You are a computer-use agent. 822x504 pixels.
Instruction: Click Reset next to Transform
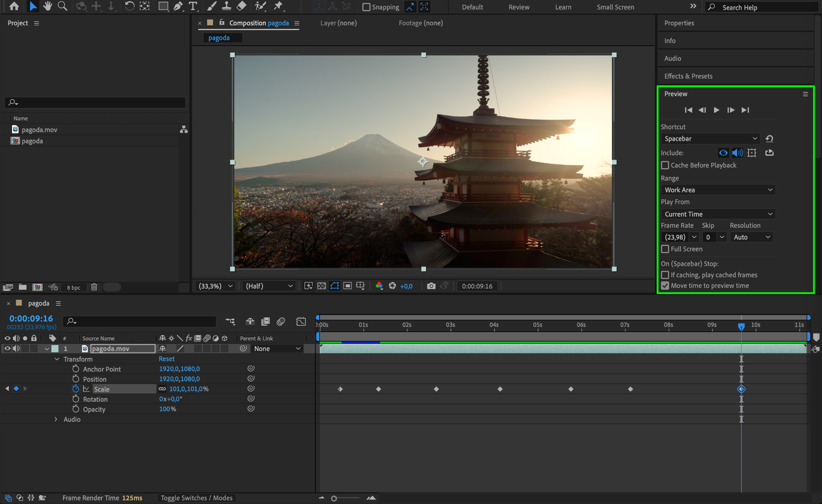pos(167,359)
